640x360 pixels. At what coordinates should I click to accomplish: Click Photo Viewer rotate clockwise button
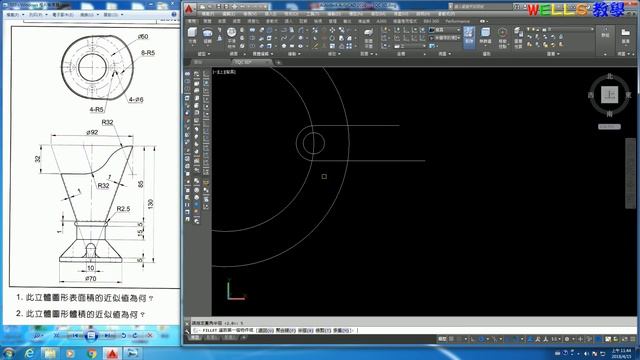click(134, 336)
